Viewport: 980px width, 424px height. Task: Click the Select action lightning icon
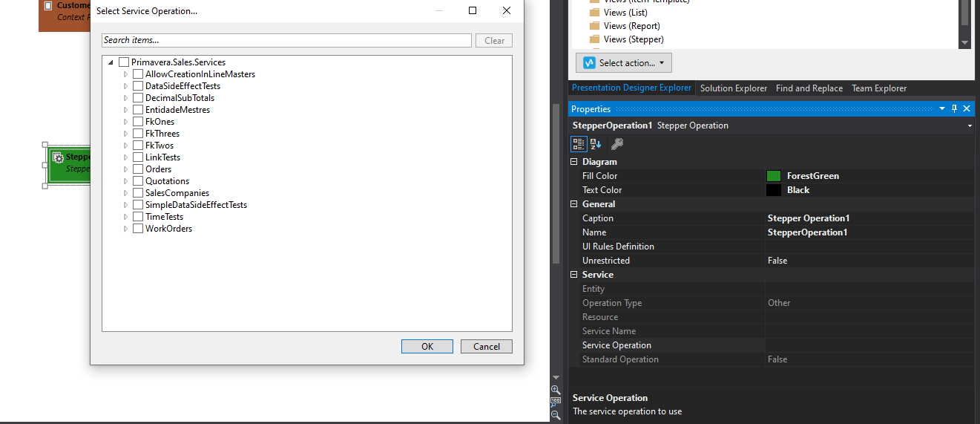(590, 63)
